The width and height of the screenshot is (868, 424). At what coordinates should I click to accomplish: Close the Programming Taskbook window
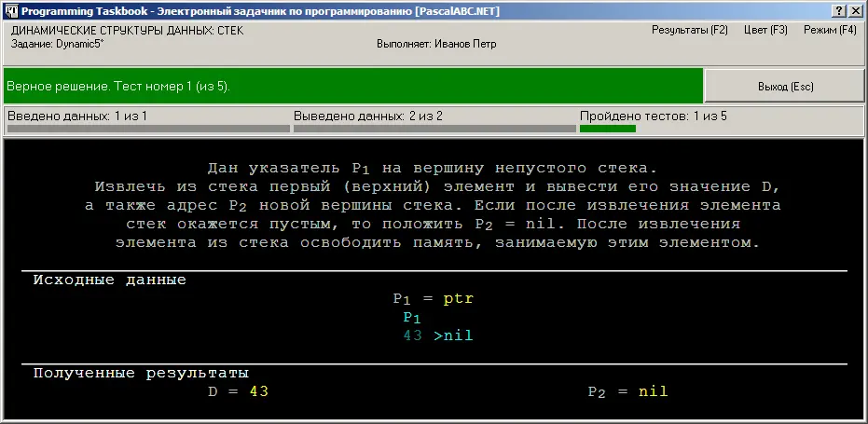[x=857, y=9]
